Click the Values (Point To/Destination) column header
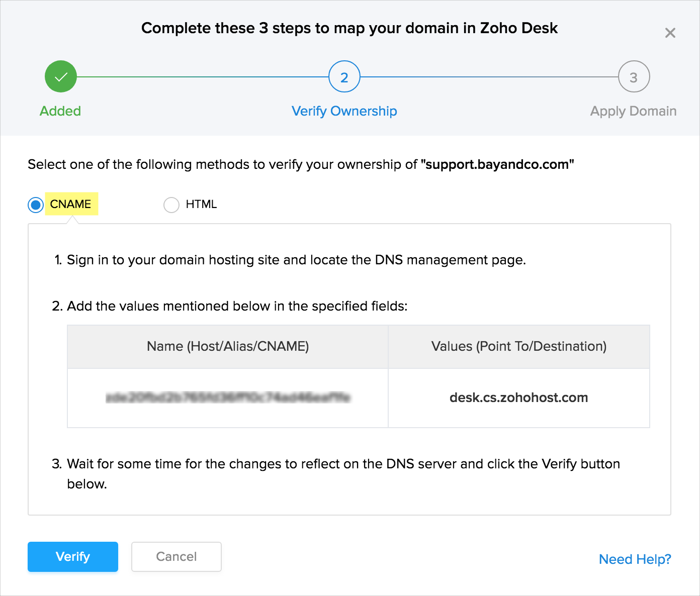Image resolution: width=700 pixels, height=596 pixels. [518, 346]
